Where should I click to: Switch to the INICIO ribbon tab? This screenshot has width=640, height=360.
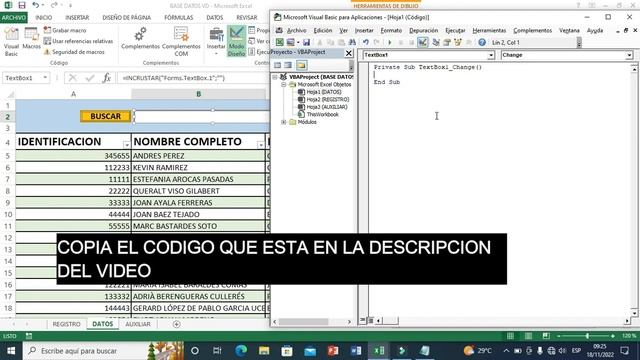tap(44, 18)
